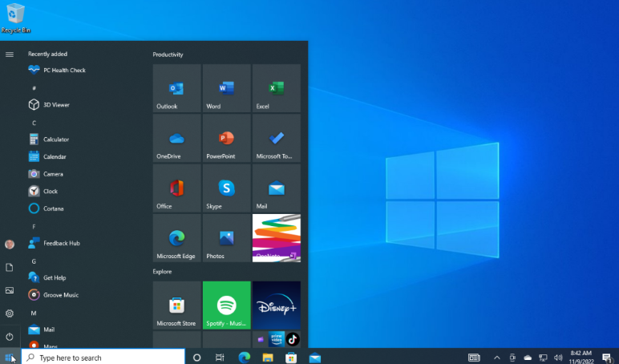
Task: Jump to letter C header in app list
Action: 34,123
